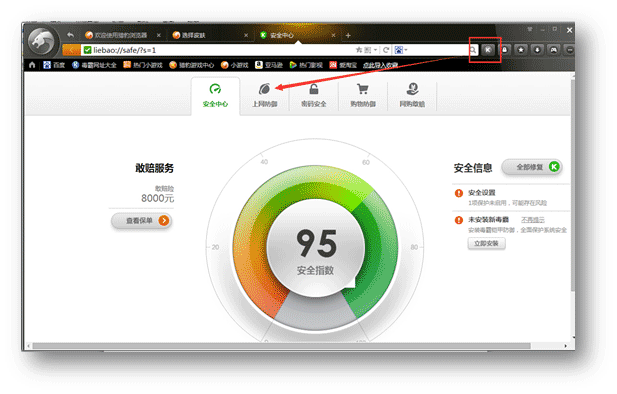
Task: Click the 查看保单 button
Action: [x=141, y=221]
